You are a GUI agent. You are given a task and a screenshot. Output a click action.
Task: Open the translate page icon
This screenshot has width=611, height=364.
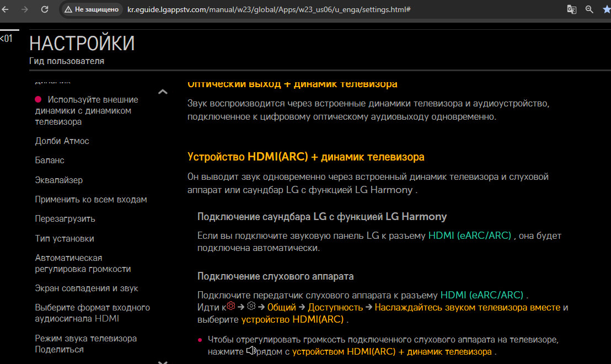[x=571, y=9]
